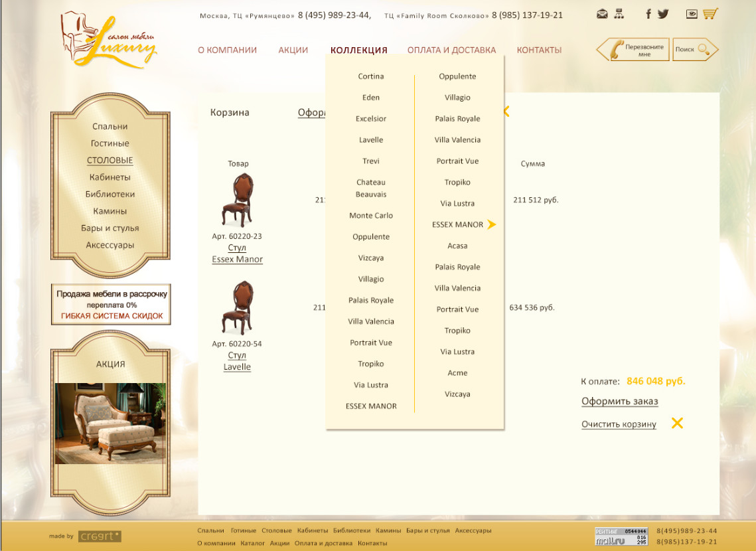Open the armchair promo image under АКЦИЯ
756x551 pixels.
pyautogui.click(x=110, y=424)
